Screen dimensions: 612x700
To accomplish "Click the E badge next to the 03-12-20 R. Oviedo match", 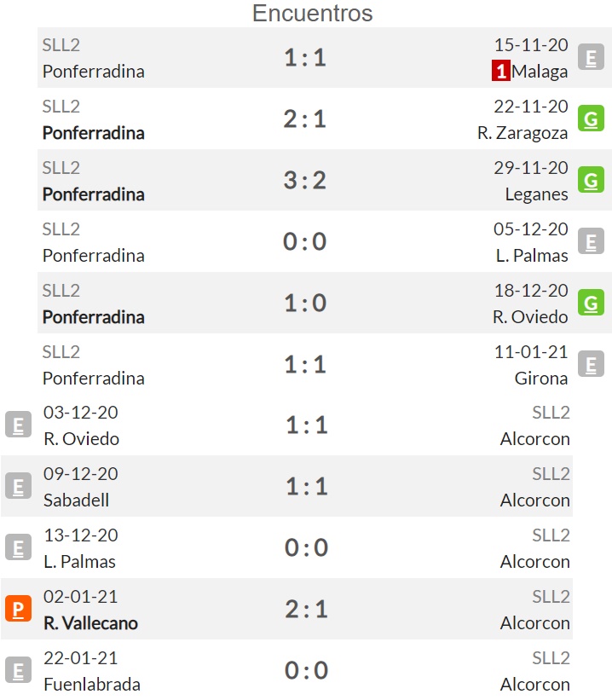I will [18, 424].
